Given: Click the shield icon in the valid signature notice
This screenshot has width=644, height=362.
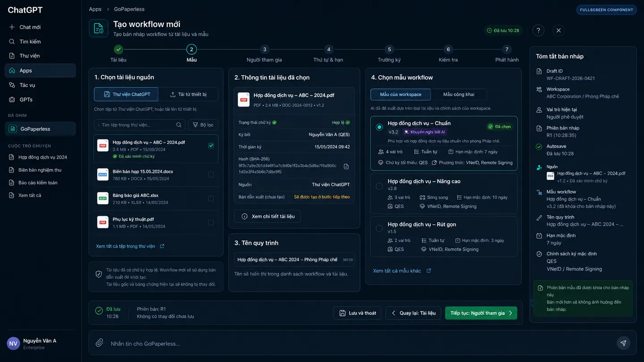Looking at the screenshot, I should (99, 274).
